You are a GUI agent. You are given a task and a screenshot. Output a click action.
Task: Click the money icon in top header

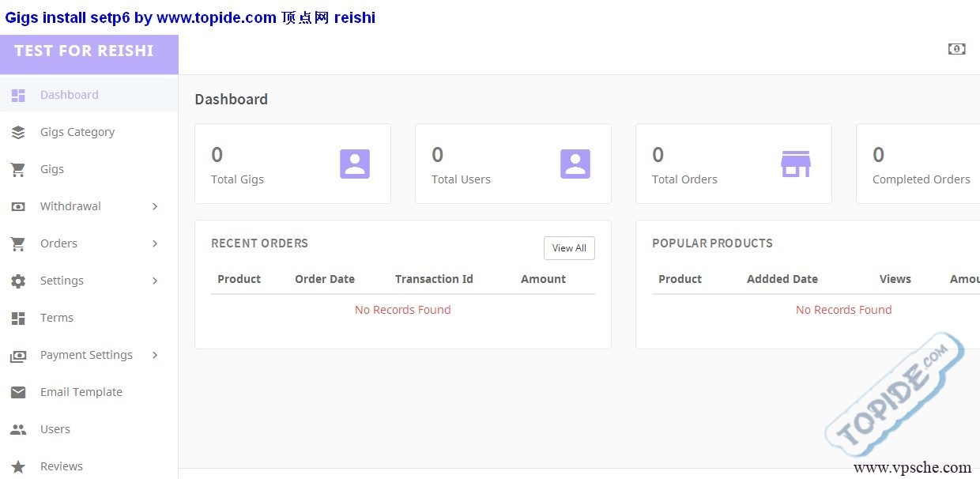pos(956,49)
